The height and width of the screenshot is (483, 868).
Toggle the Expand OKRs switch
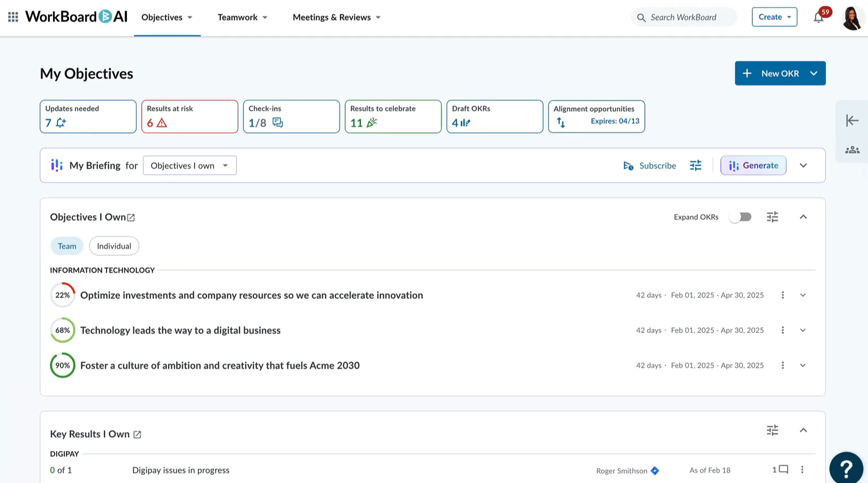[x=741, y=217]
